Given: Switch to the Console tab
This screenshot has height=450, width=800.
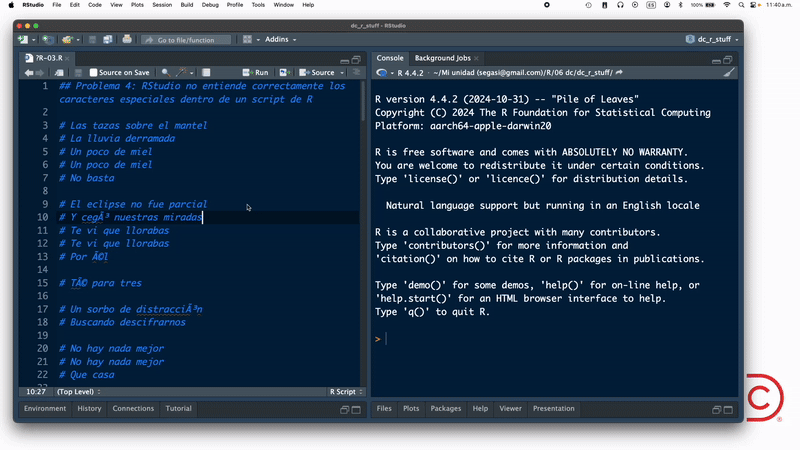Looking at the screenshot, I should [390, 58].
